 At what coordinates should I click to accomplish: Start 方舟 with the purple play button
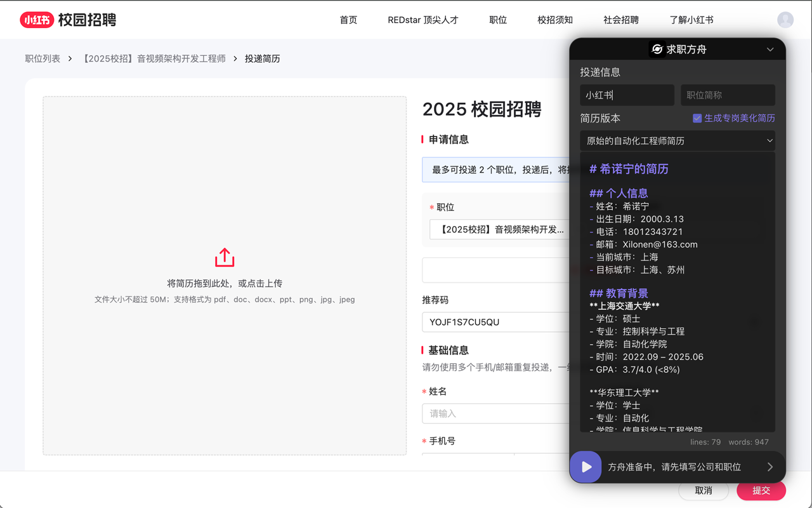tap(586, 467)
